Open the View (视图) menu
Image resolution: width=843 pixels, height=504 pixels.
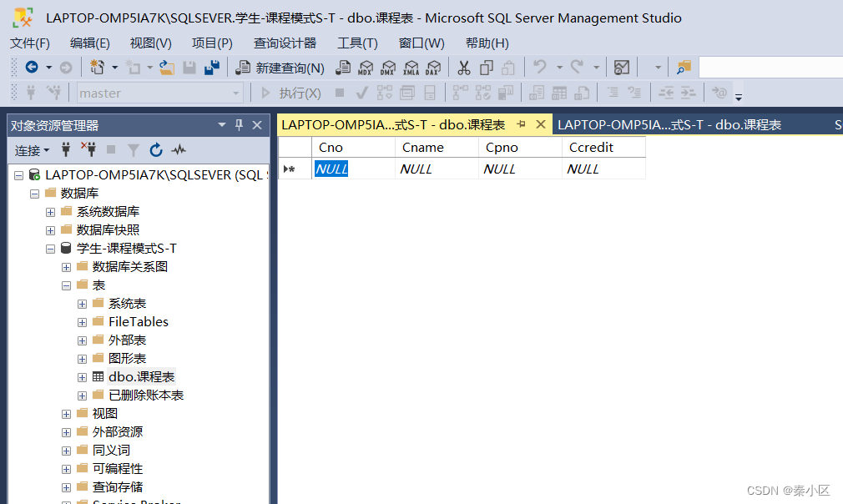(150, 43)
